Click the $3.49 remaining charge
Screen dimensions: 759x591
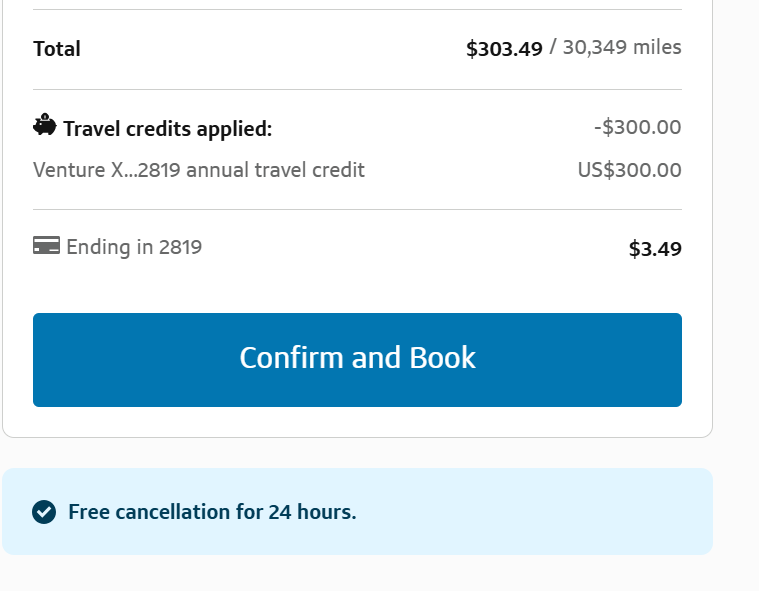[x=655, y=249]
